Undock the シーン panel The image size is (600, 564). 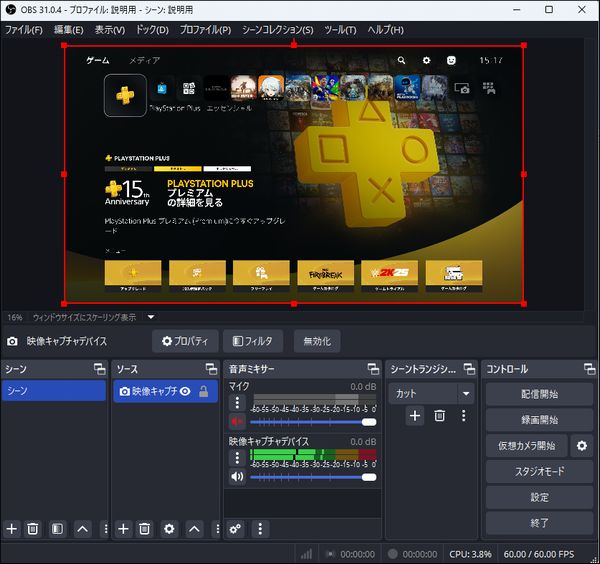click(x=99, y=369)
